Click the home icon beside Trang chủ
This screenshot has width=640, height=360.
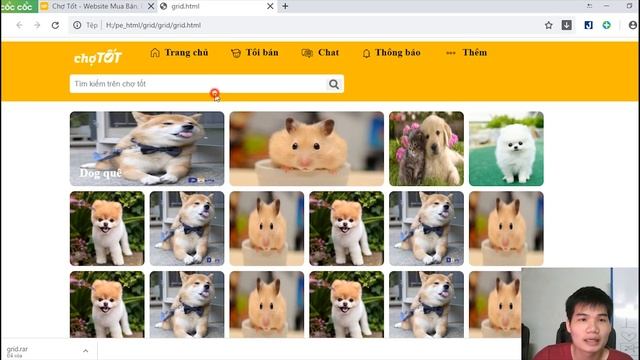coord(155,53)
